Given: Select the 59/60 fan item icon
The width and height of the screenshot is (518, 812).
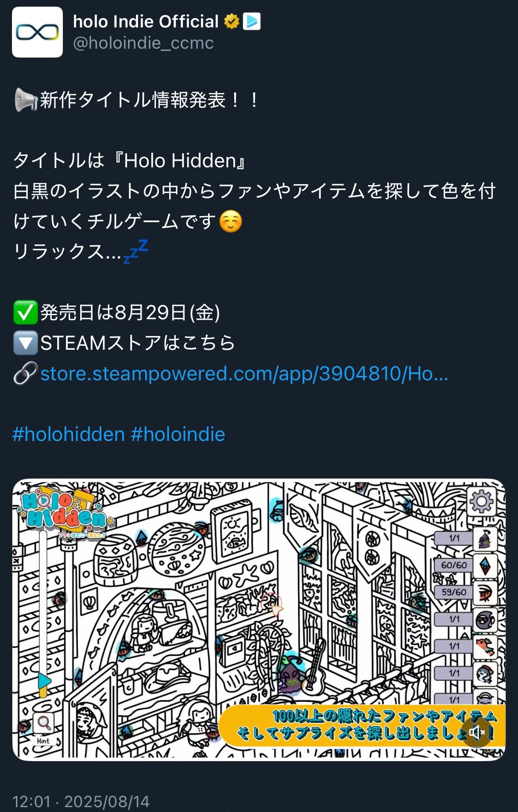Looking at the screenshot, I should click(485, 592).
